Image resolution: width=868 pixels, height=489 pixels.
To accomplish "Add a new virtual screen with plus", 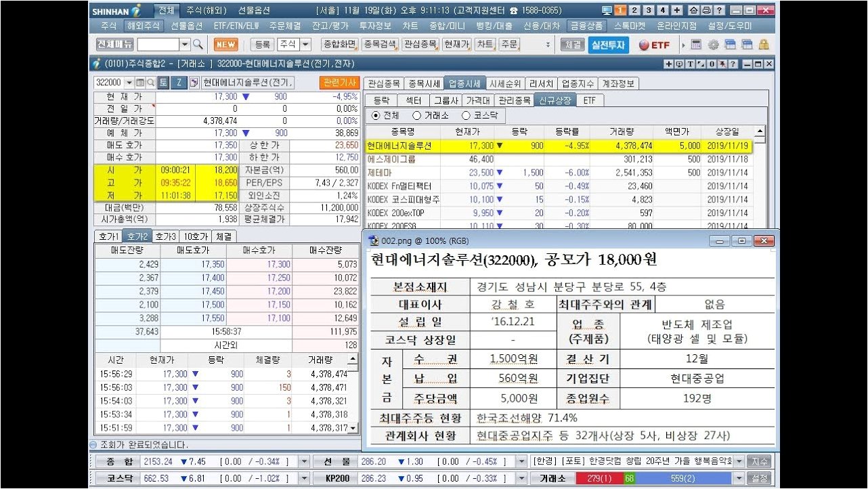I will click(676, 10).
